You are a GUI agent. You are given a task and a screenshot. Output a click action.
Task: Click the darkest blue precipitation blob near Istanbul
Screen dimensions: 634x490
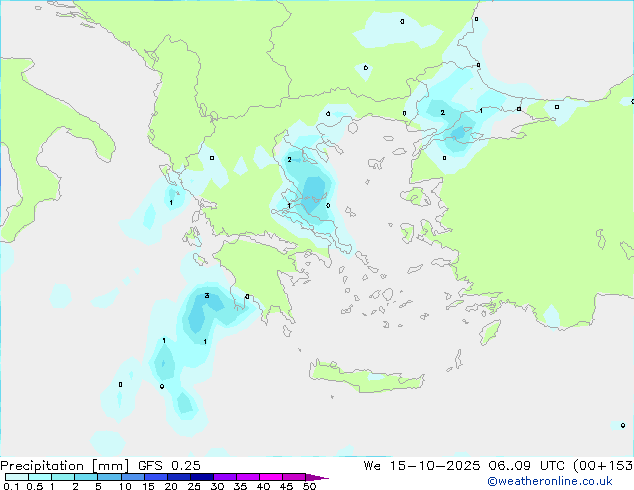[459, 132]
